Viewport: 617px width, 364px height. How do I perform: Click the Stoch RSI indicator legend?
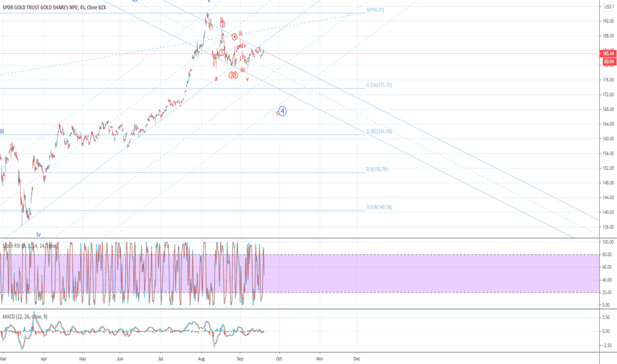click(30, 246)
